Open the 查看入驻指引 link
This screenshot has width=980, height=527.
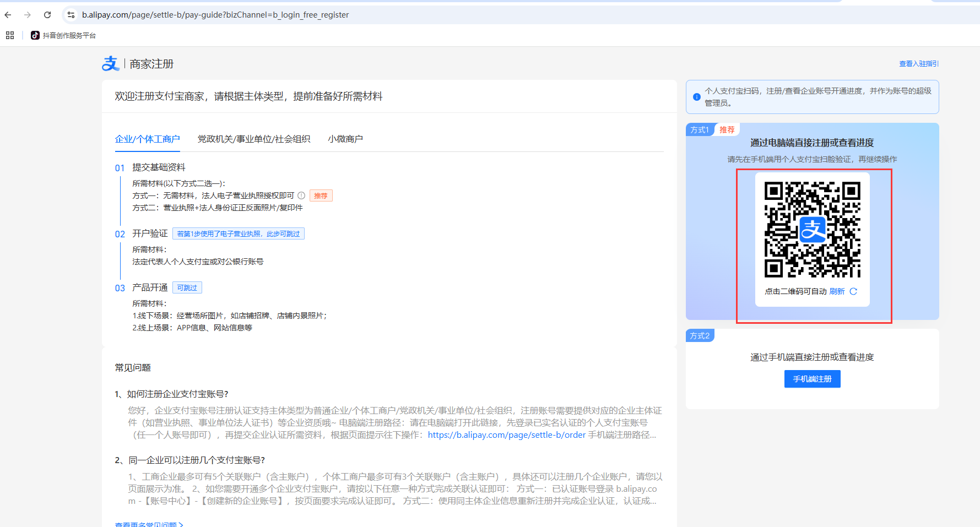919,64
